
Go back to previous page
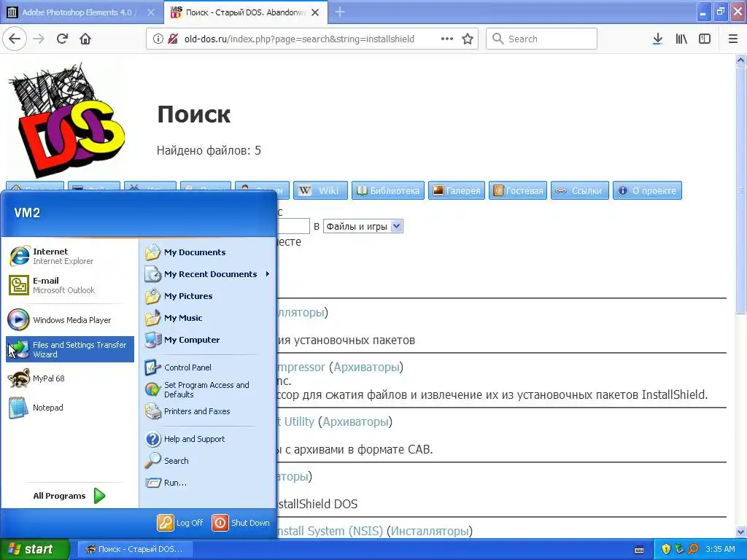pyautogui.click(x=15, y=39)
